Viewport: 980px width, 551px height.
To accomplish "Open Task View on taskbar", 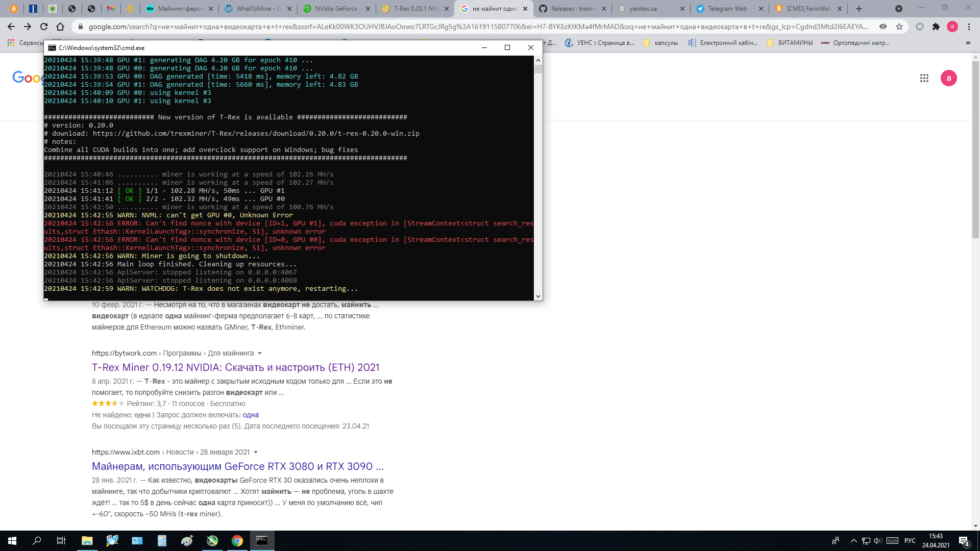I will [x=61, y=541].
